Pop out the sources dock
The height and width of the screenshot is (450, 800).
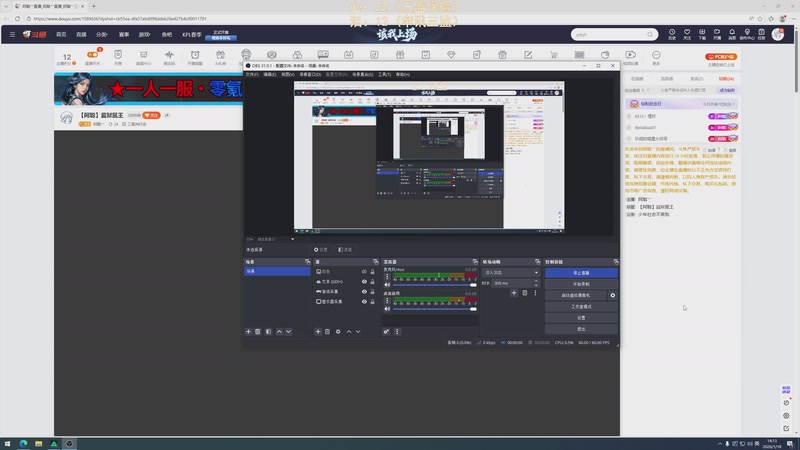(x=376, y=262)
